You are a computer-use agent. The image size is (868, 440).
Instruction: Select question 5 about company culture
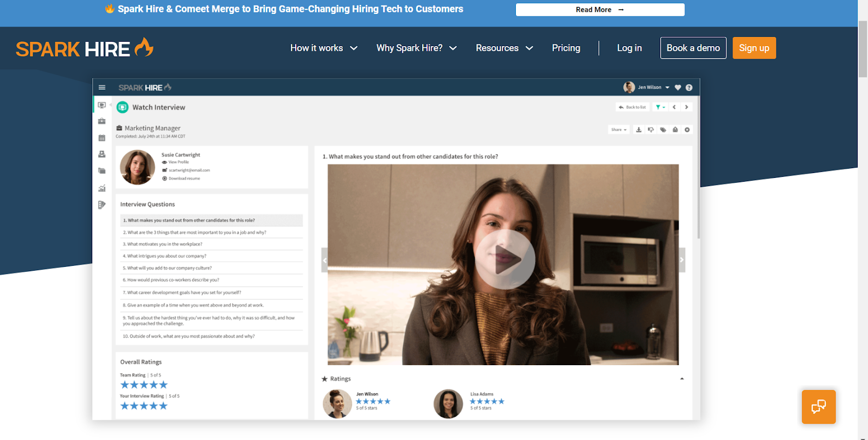[212, 268]
